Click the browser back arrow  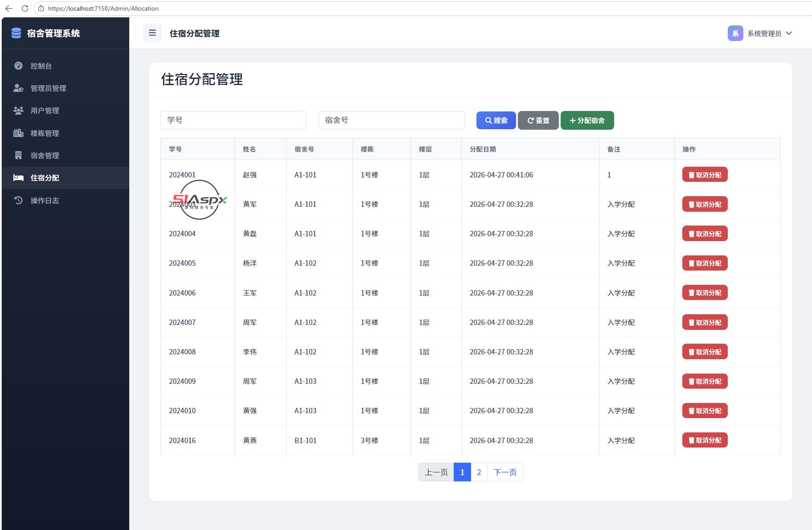(9, 8)
